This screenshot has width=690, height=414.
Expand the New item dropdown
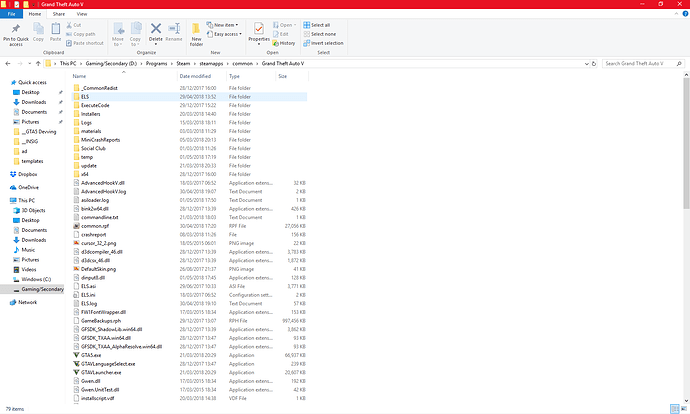point(225,24)
